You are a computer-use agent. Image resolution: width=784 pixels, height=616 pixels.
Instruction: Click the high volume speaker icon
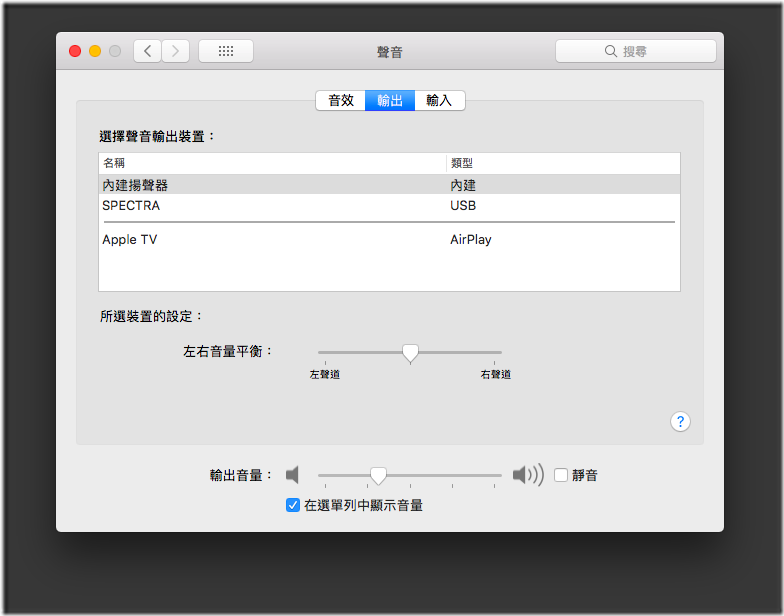click(527, 475)
